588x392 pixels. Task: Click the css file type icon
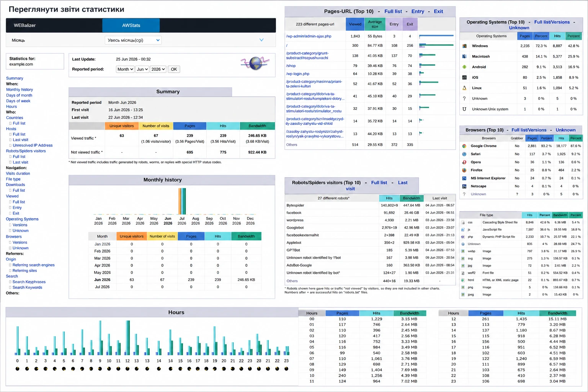463,222
